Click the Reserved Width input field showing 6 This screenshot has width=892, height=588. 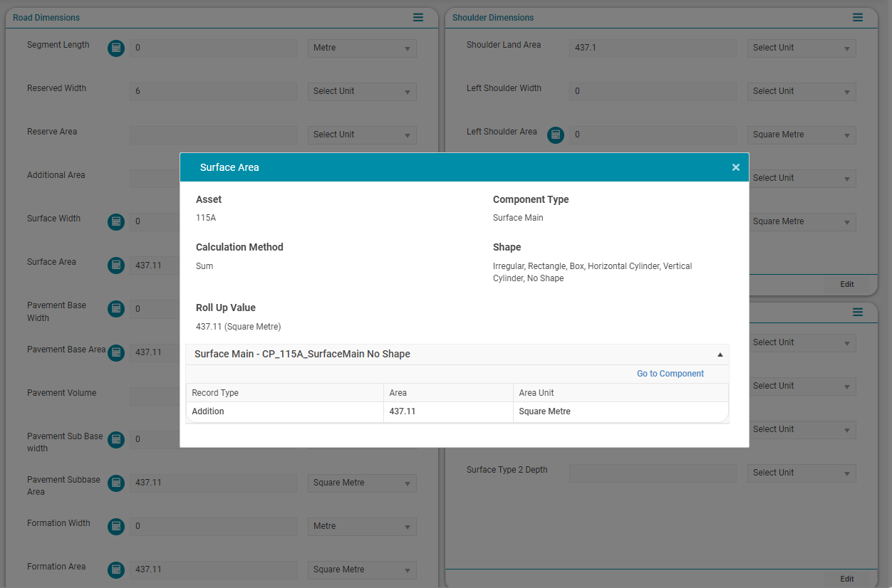[x=213, y=92]
